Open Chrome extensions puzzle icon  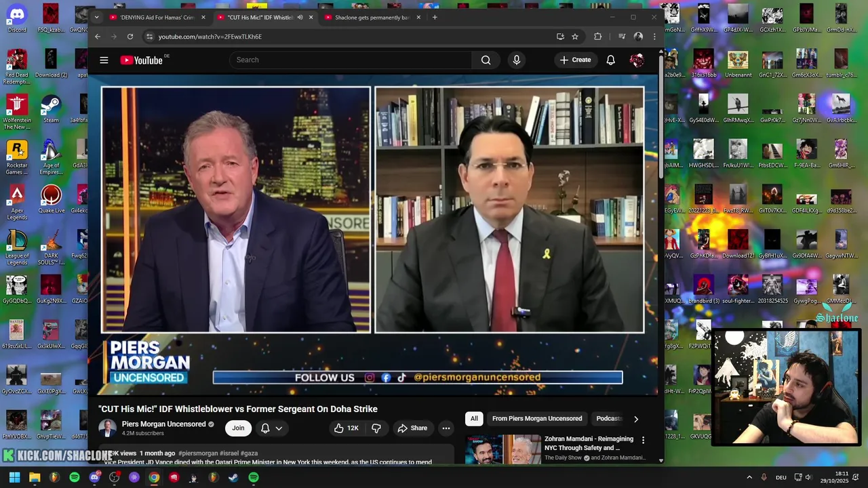point(598,37)
